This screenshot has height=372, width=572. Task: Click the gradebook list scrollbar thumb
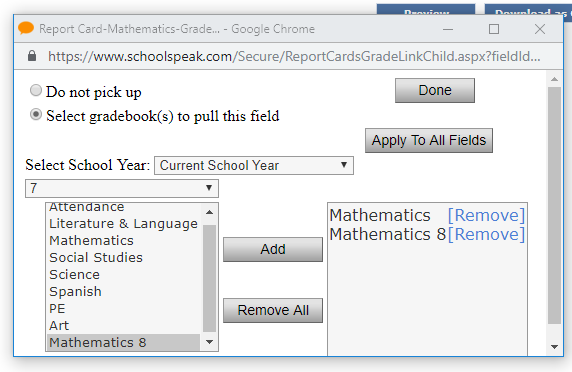click(x=209, y=278)
